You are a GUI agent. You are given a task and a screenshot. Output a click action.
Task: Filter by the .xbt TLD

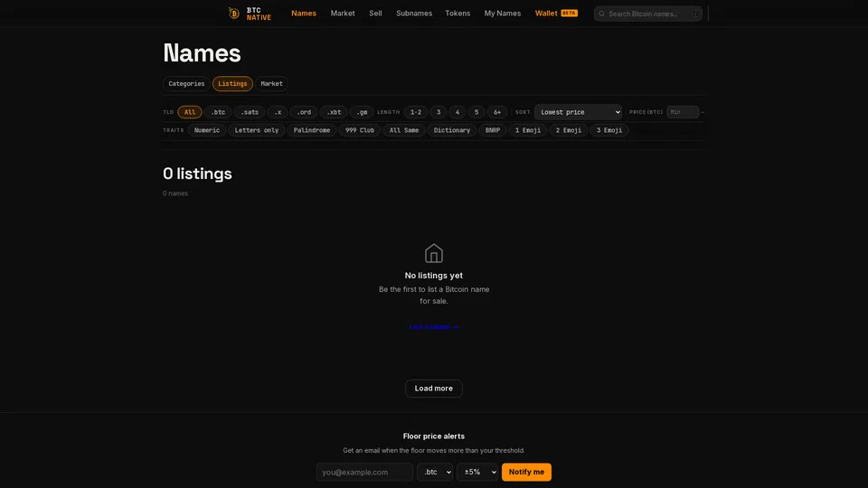(x=334, y=112)
